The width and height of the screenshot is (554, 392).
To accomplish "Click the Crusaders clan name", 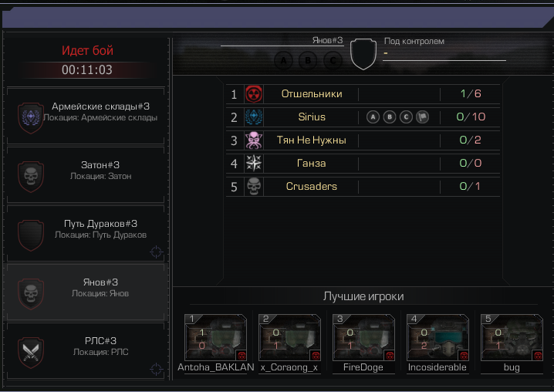I will 311,186.
